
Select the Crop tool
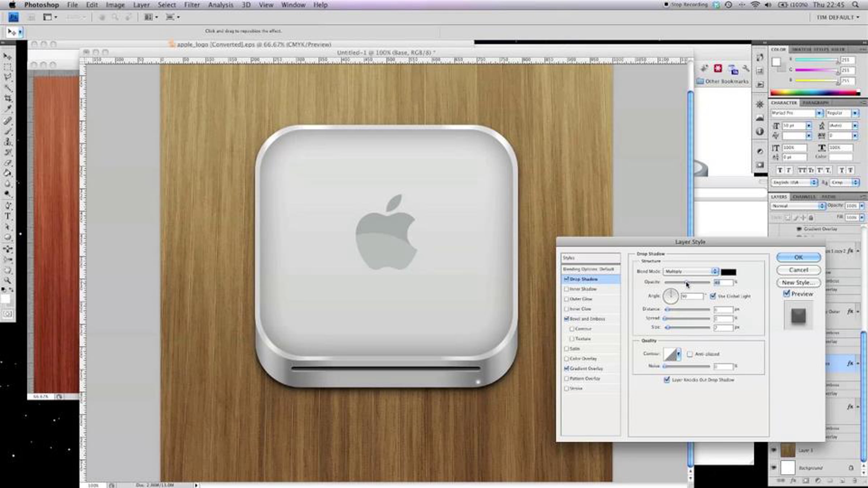[8, 98]
